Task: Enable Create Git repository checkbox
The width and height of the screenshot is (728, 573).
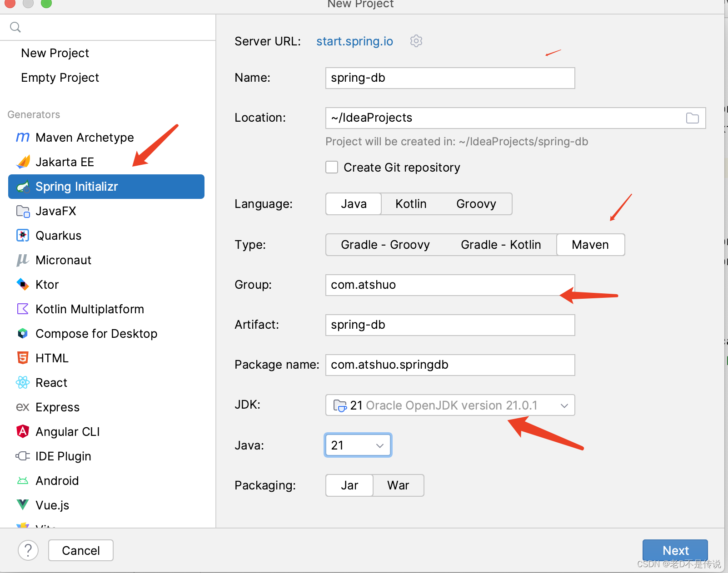Action: tap(332, 168)
